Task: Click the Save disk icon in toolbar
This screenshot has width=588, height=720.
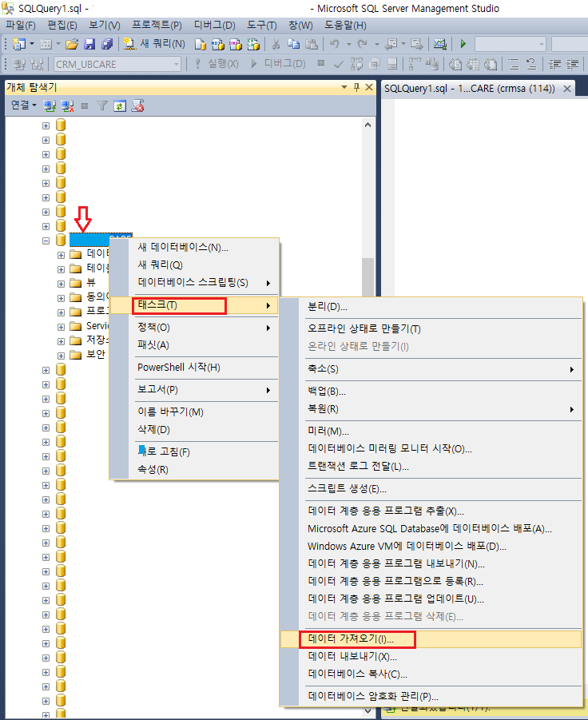Action: coord(89,44)
